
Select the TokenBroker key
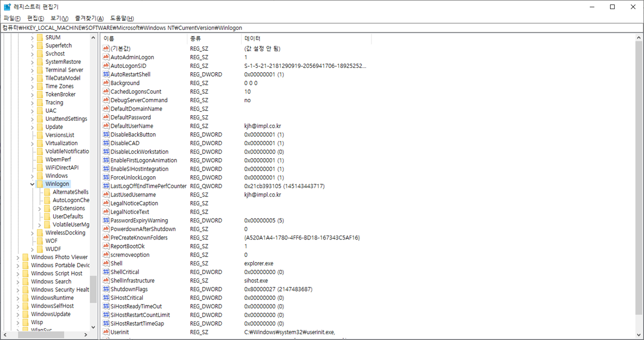coord(60,94)
